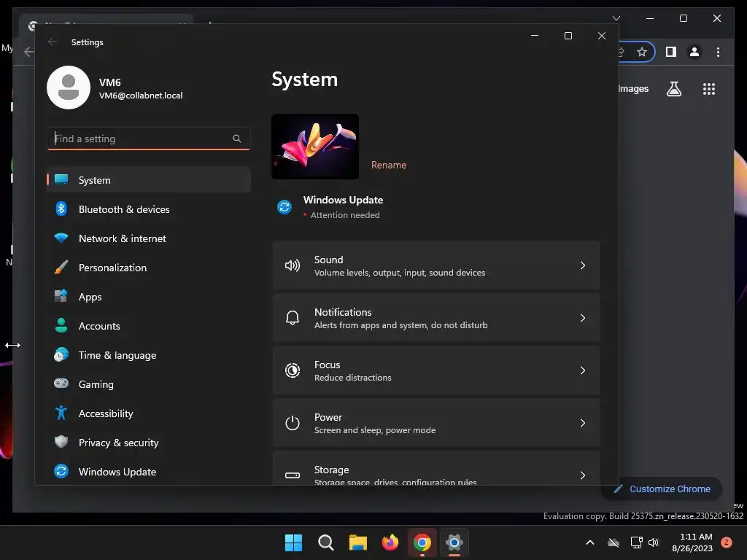Click the Windows Update sync icon near header

[x=285, y=207]
